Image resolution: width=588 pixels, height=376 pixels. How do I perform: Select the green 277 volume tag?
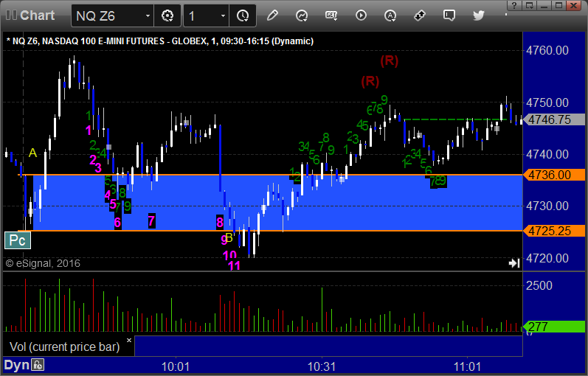click(554, 327)
